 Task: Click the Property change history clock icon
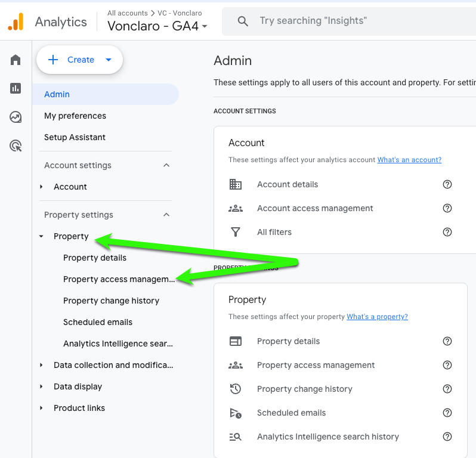pos(235,389)
